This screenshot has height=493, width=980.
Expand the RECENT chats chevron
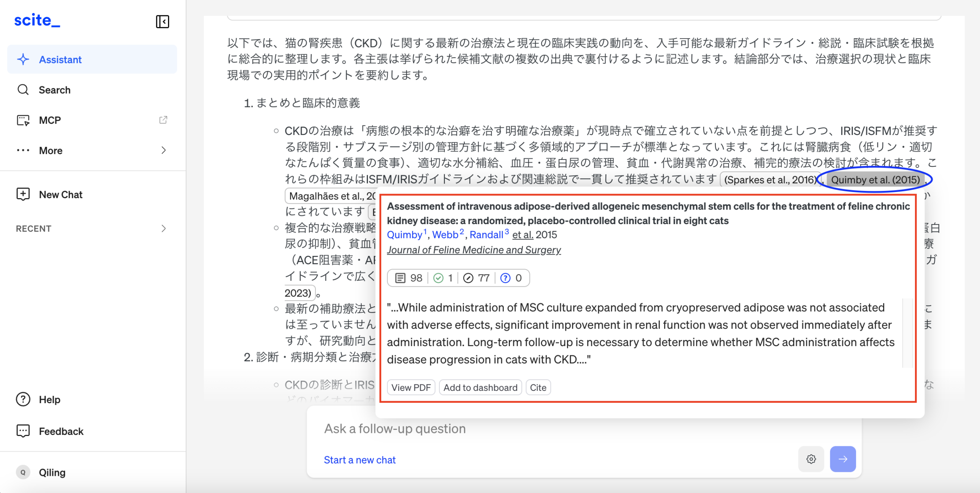[x=163, y=229]
